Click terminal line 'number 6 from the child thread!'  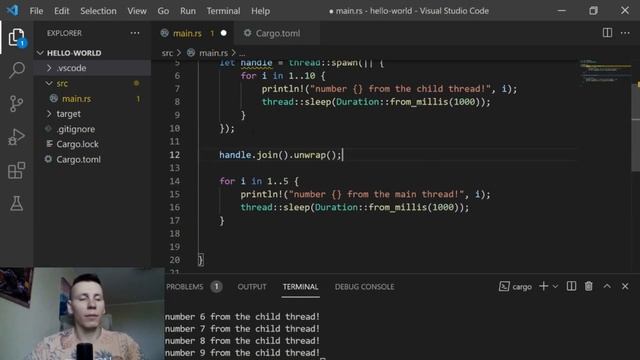[x=242, y=316]
